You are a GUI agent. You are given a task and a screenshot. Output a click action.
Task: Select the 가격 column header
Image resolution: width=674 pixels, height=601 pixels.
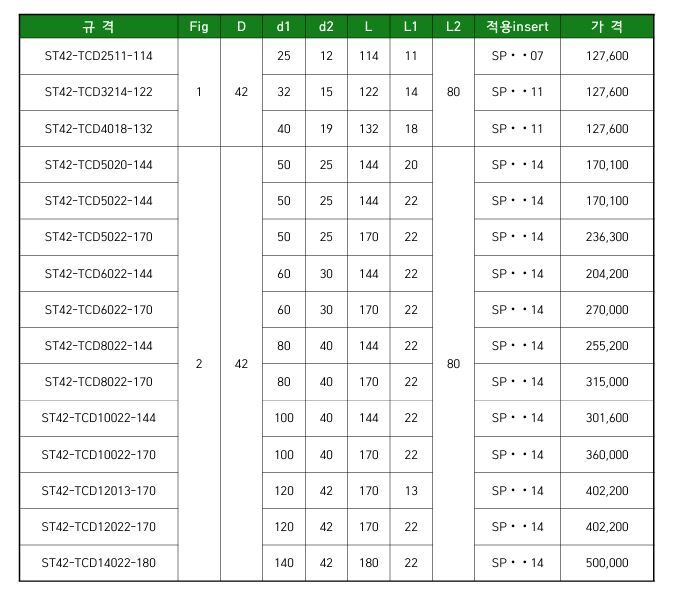coord(607,27)
